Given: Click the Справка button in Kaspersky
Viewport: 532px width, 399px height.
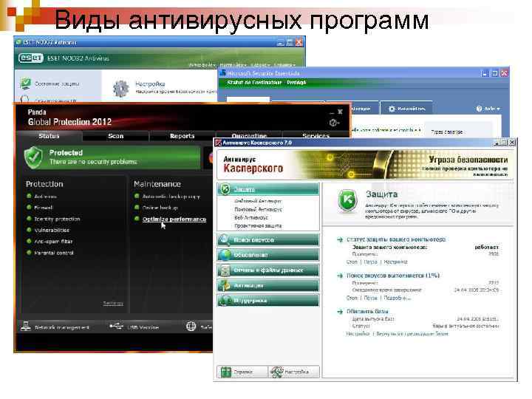Looking at the screenshot, I should (x=242, y=372).
